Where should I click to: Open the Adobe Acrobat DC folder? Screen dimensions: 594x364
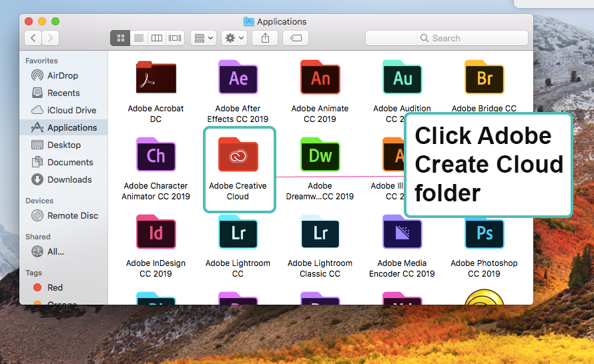tap(156, 77)
